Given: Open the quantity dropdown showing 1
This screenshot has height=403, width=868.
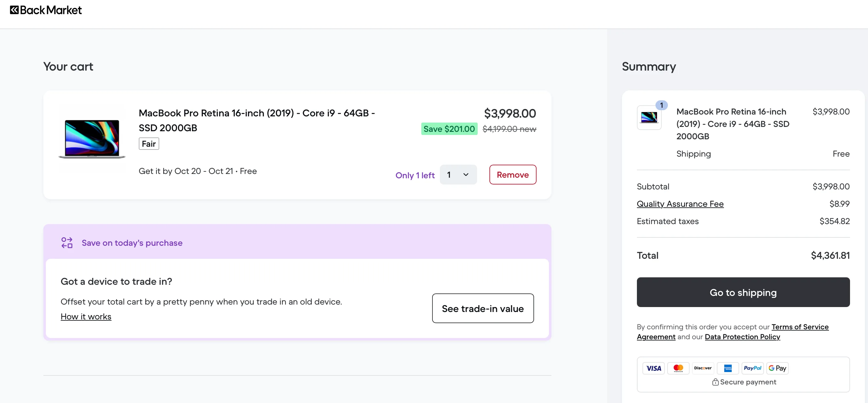Looking at the screenshot, I should coord(458,175).
